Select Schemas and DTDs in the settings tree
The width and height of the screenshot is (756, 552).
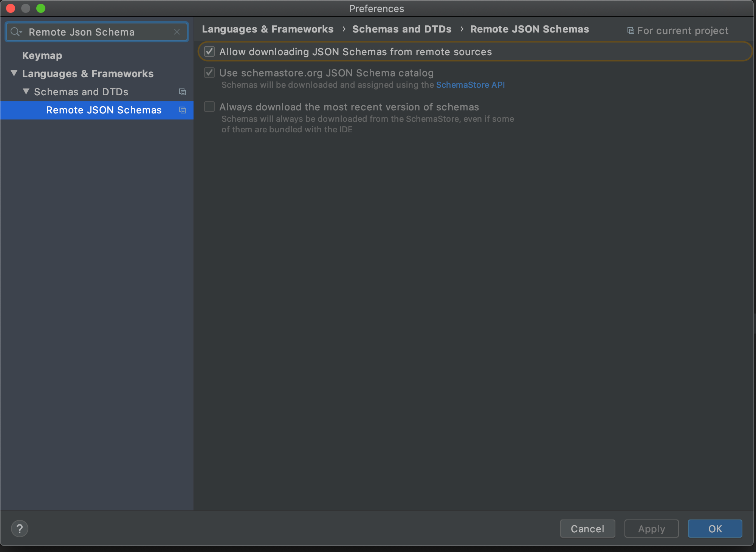coord(81,92)
